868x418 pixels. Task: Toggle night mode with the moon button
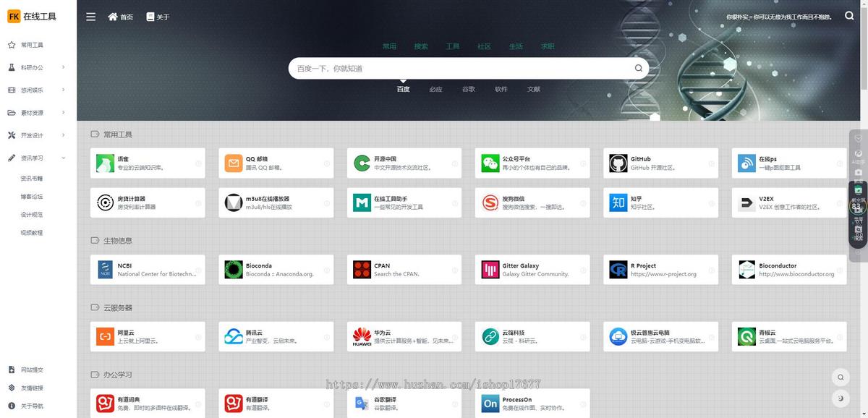[x=840, y=398]
